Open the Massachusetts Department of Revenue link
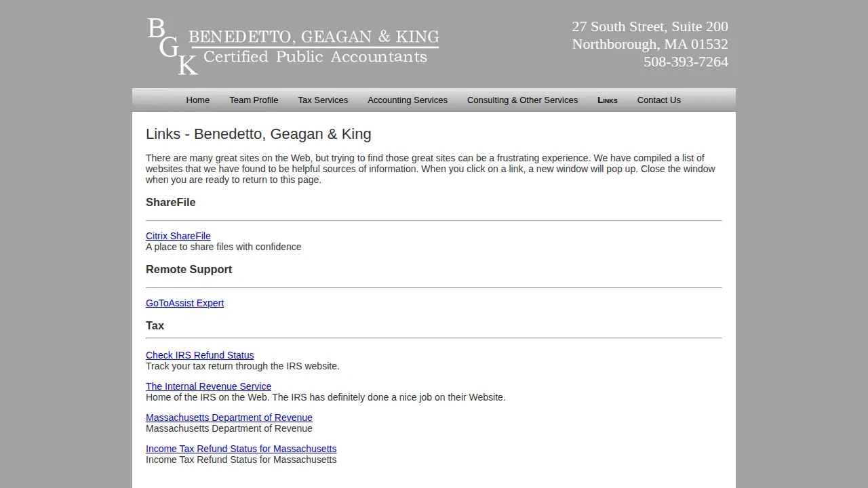This screenshot has height=488, width=868. point(229,418)
